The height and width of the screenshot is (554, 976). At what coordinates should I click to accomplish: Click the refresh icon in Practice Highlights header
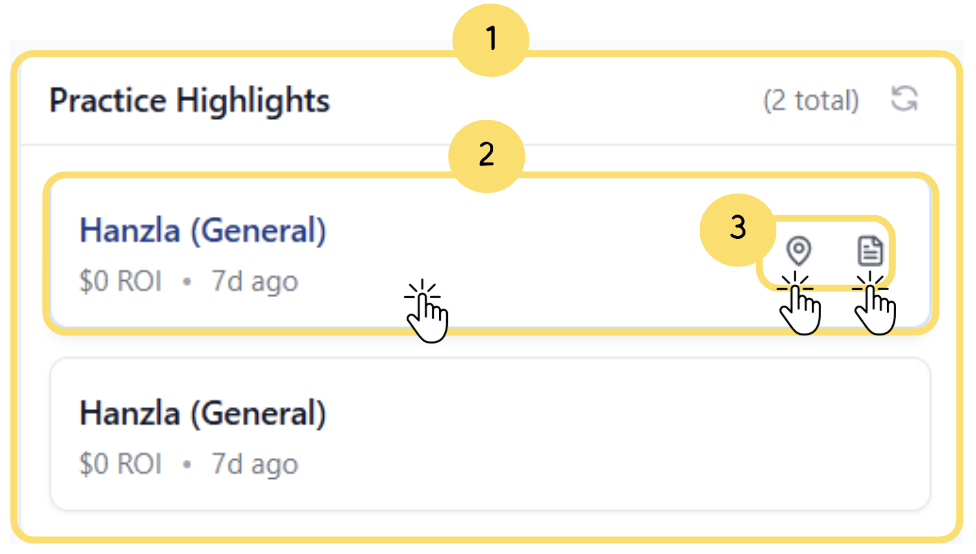(904, 99)
